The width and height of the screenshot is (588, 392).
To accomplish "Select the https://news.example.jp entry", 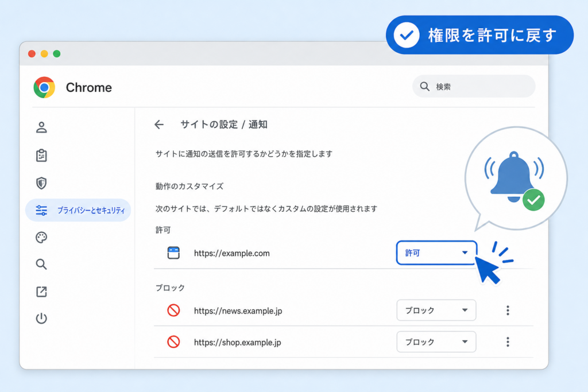I will pos(238,311).
